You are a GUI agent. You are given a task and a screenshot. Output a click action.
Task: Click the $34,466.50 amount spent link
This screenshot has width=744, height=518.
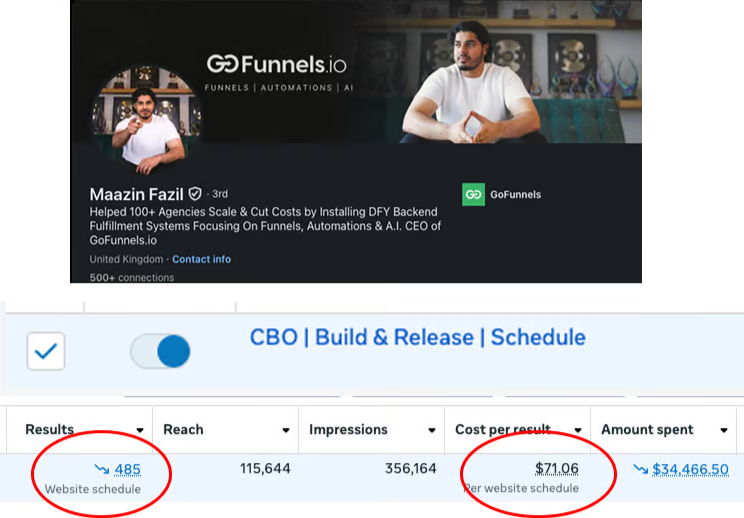[x=690, y=469]
